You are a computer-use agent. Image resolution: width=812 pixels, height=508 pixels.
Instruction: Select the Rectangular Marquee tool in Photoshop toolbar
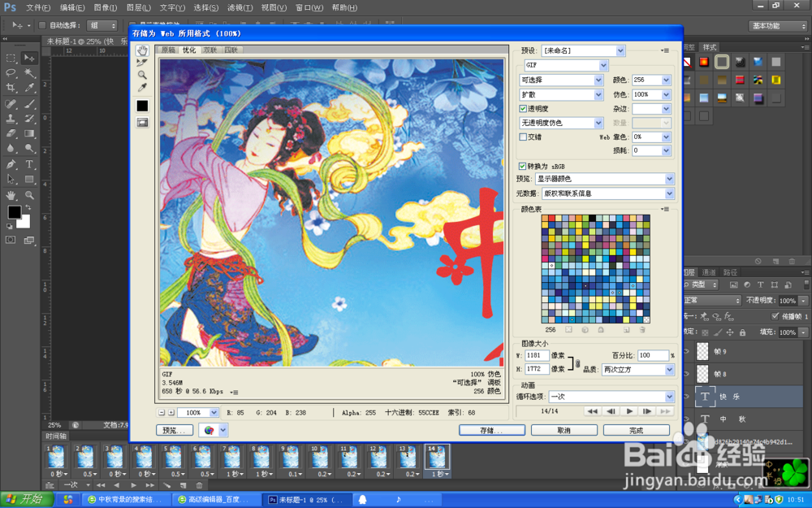11,58
